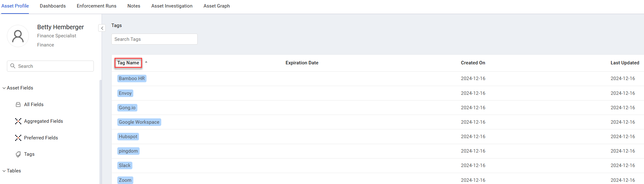Select Aggregated Fields in the sidebar
Image resolution: width=644 pixels, height=184 pixels.
[44, 121]
